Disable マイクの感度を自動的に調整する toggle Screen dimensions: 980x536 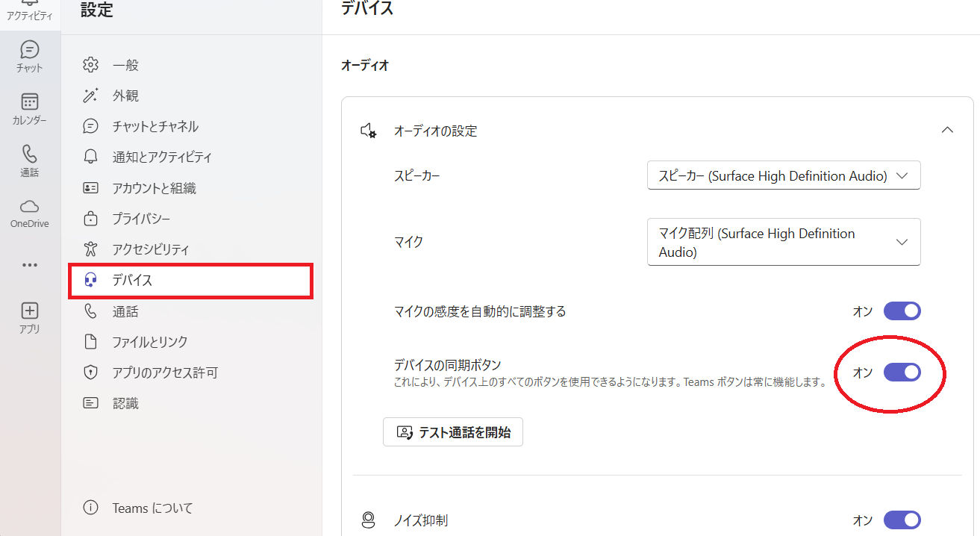tap(902, 311)
